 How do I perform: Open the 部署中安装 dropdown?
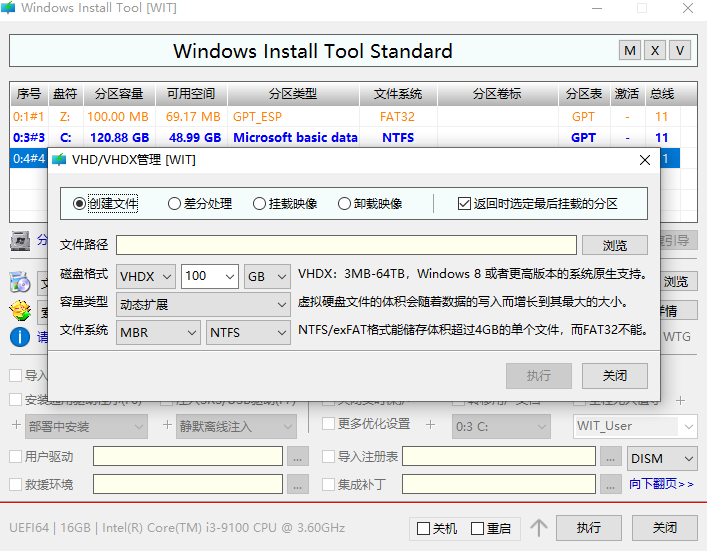point(87,426)
